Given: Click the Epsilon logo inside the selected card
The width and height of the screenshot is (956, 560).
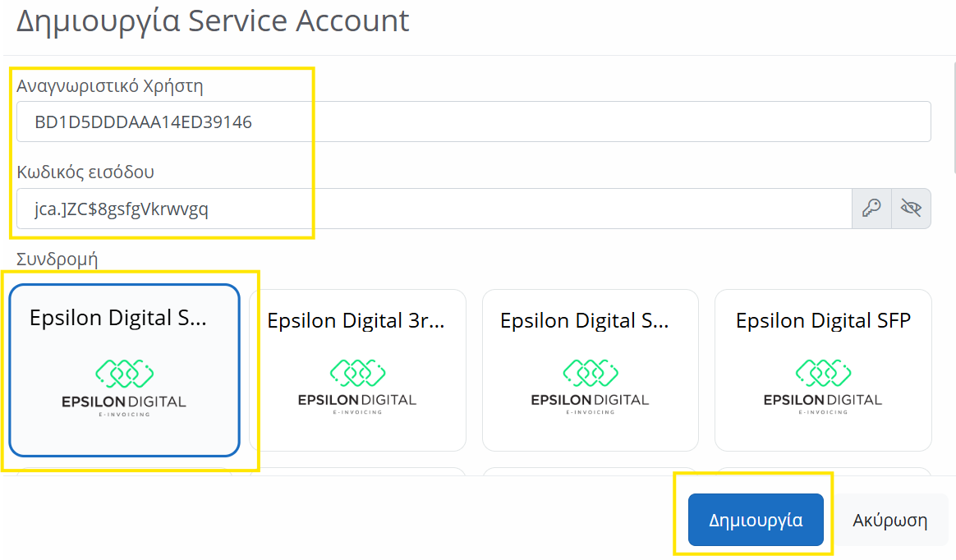Looking at the screenshot, I should click(124, 388).
